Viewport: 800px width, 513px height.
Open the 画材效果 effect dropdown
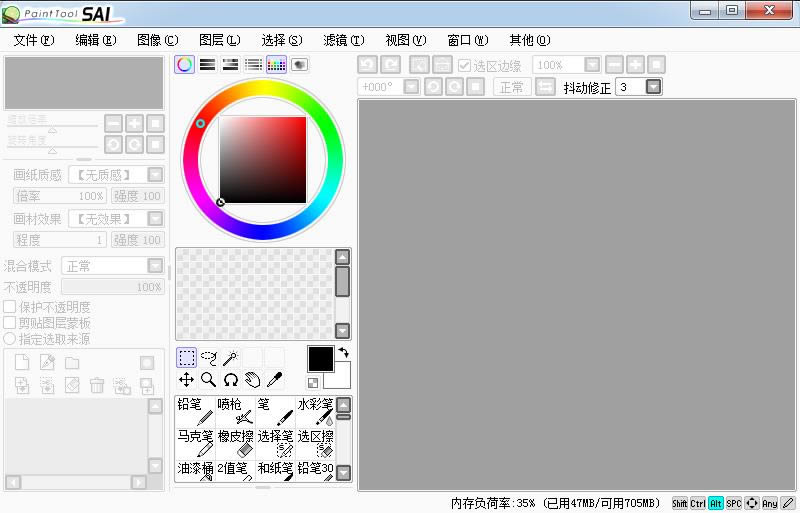pyautogui.click(x=155, y=219)
